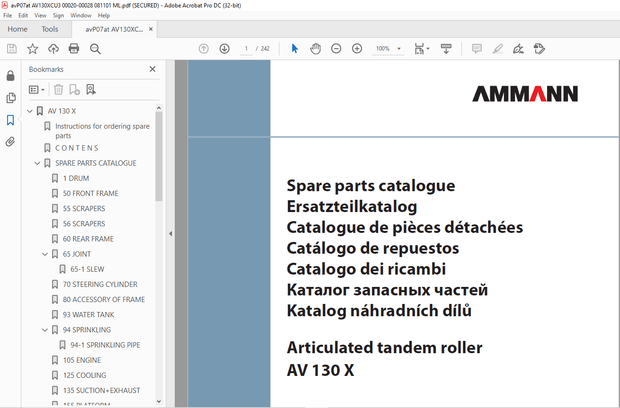Open the Help menu

(104, 15)
